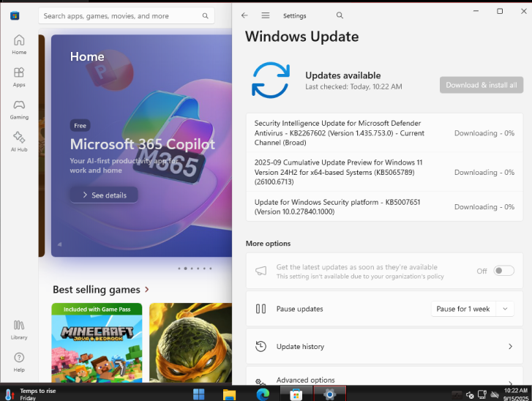
Task: Select last carousel page dot
Action: pos(210,269)
